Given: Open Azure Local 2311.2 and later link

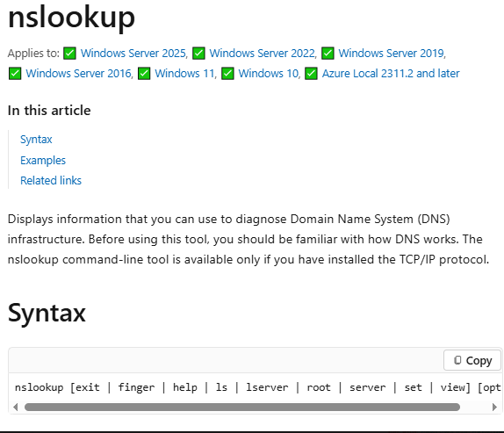Looking at the screenshot, I should click(x=391, y=73).
